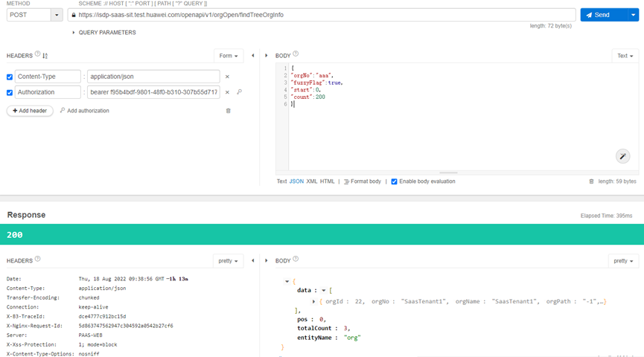The image size is (644, 357).
Task: Edit the Authorization header name field
Action: (x=48, y=92)
